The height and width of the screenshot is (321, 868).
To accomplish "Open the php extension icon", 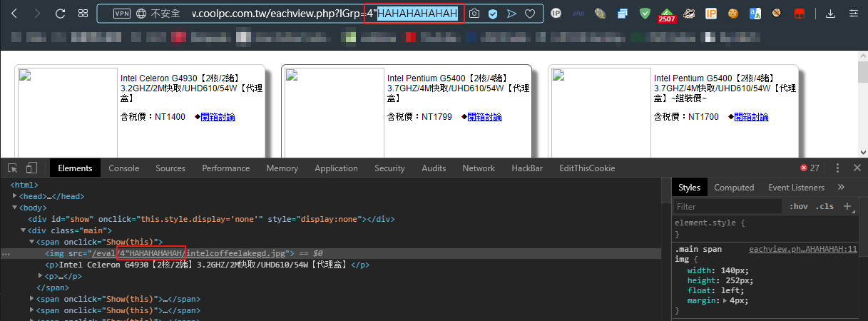I will click(578, 13).
